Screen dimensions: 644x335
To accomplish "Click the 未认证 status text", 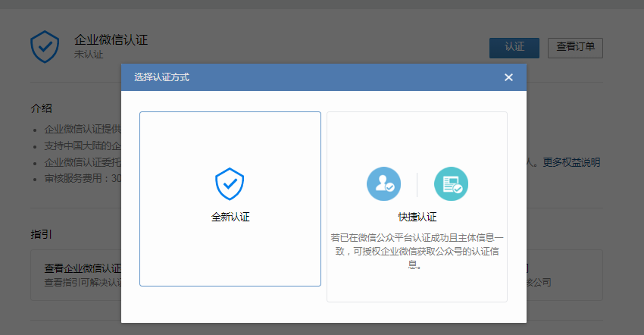I will tap(89, 55).
